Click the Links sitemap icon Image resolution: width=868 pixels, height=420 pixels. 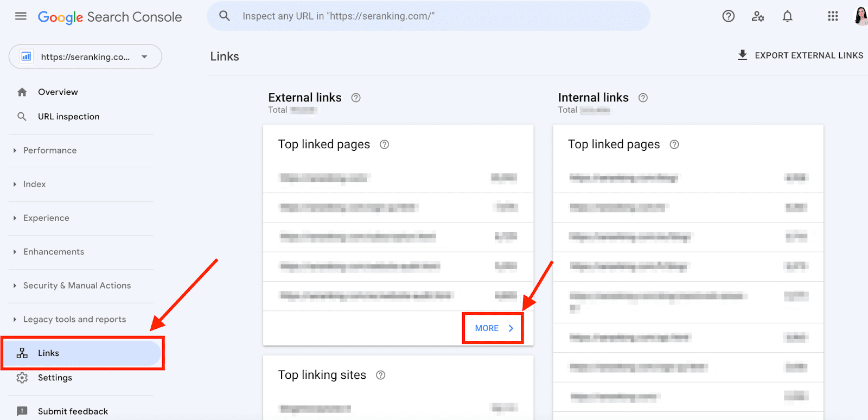(x=22, y=353)
